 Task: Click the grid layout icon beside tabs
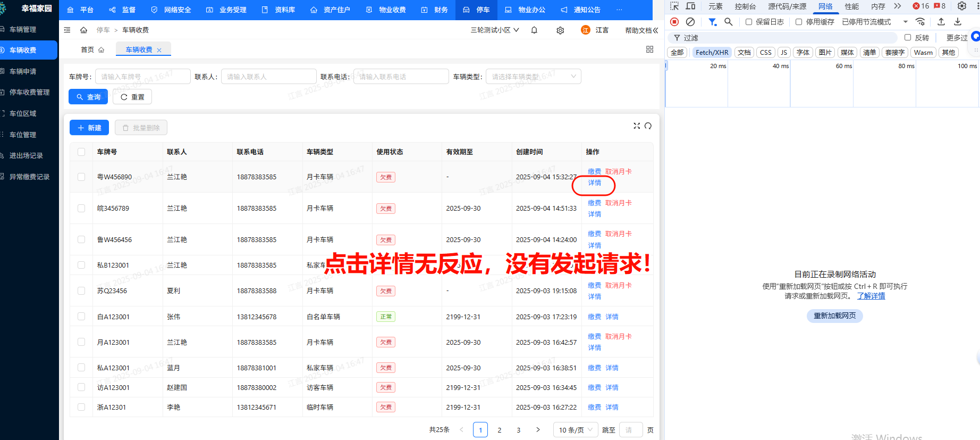(x=649, y=49)
